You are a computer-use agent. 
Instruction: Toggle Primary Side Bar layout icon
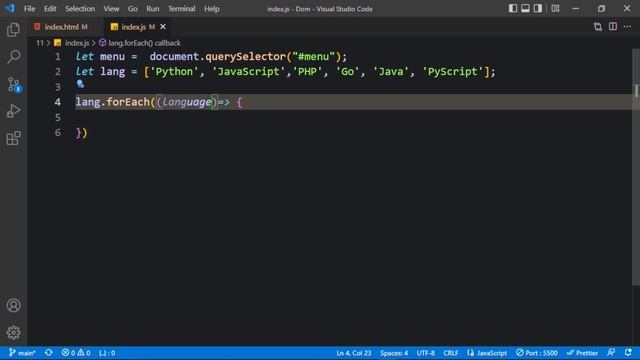coord(513,8)
